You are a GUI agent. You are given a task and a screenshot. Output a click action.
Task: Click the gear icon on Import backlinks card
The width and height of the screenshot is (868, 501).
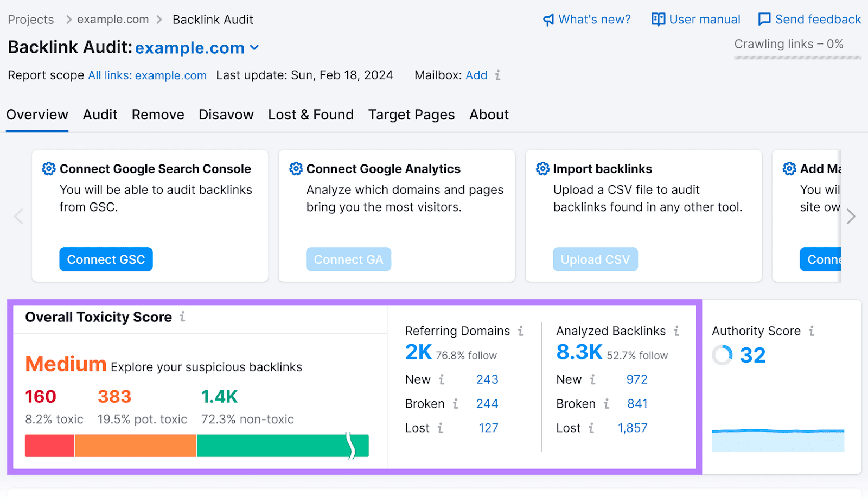pos(542,169)
